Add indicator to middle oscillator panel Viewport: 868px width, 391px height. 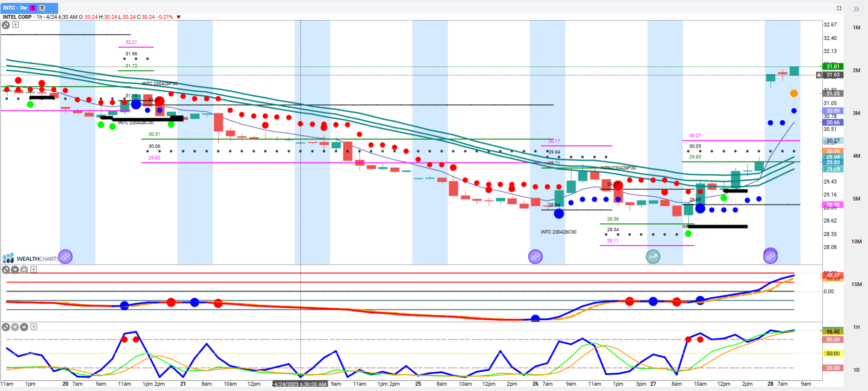(x=34, y=269)
